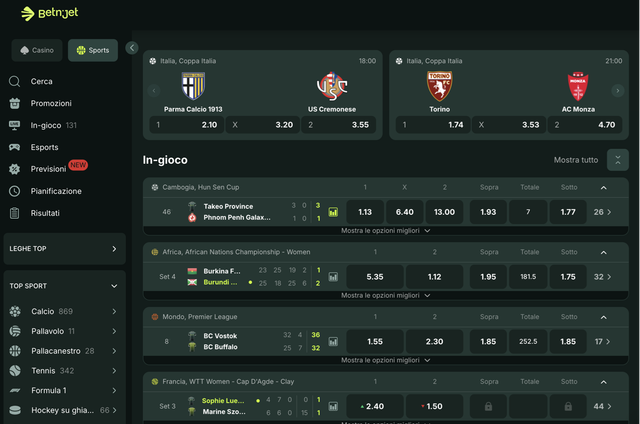This screenshot has height=424, width=640.
Task: Toggle collapse all in-gioco sections button
Action: (618, 160)
